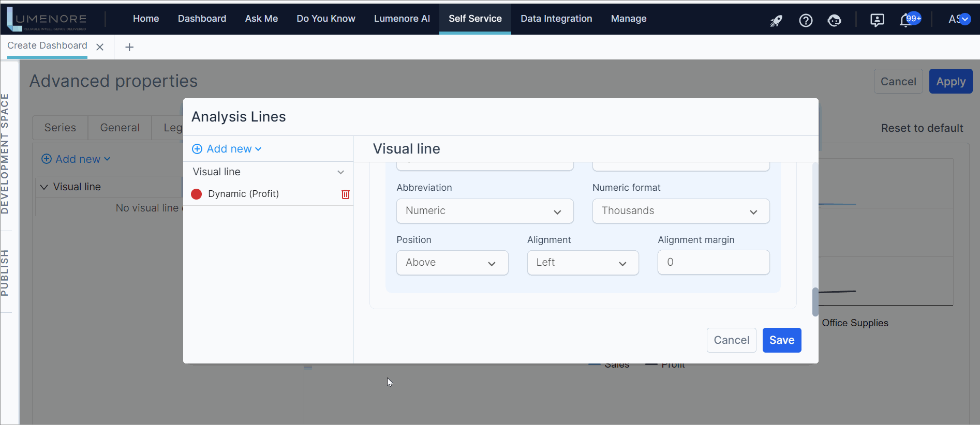Click the red Dynamic (Profit) color swatch
This screenshot has height=425, width=980.
point(197,194)
